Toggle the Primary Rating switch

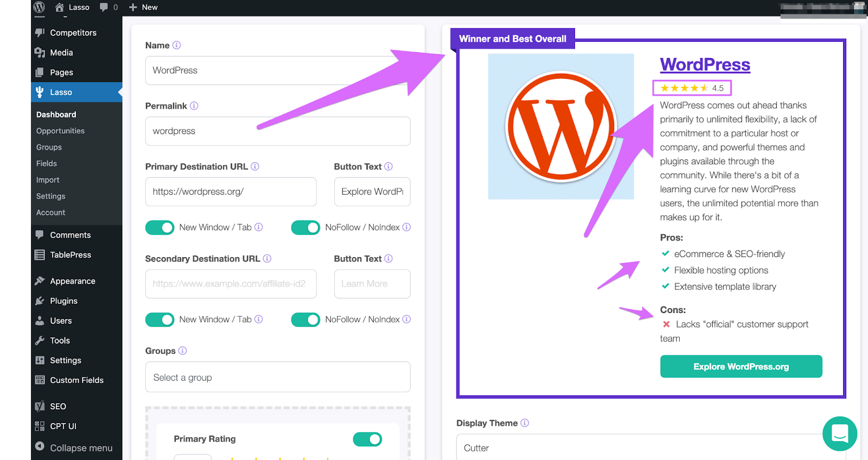(x=367, y=439)
